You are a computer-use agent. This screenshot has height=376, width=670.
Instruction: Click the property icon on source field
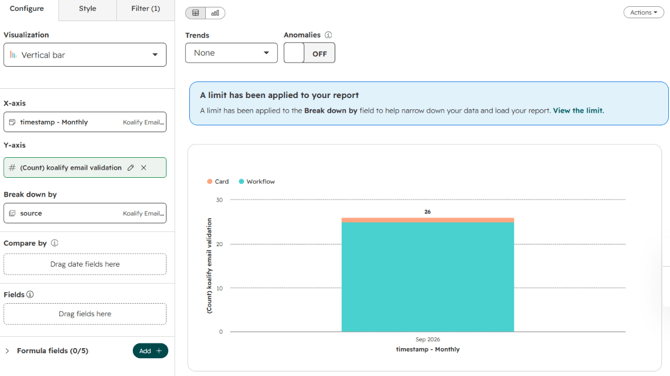pos(12,213)
